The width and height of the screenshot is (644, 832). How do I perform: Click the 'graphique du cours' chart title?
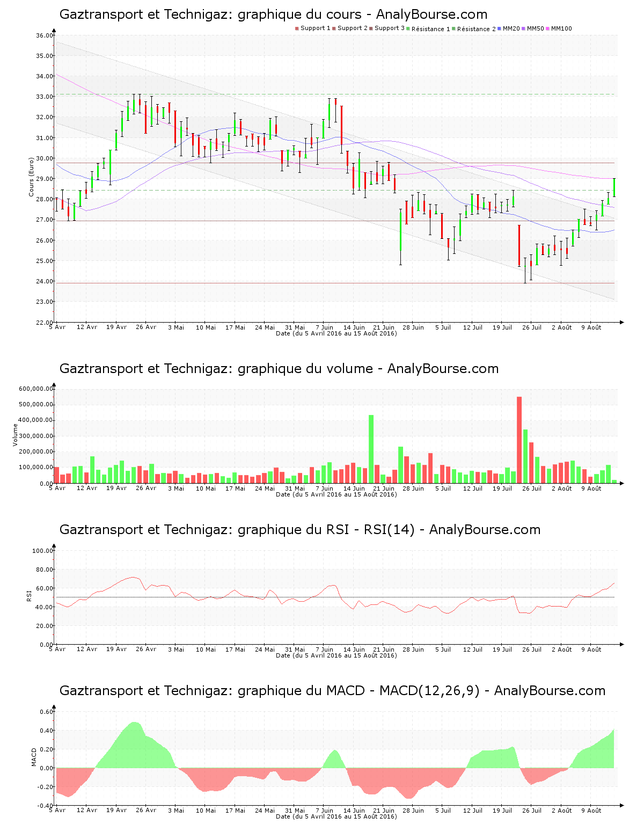click(x=273, y=14)
